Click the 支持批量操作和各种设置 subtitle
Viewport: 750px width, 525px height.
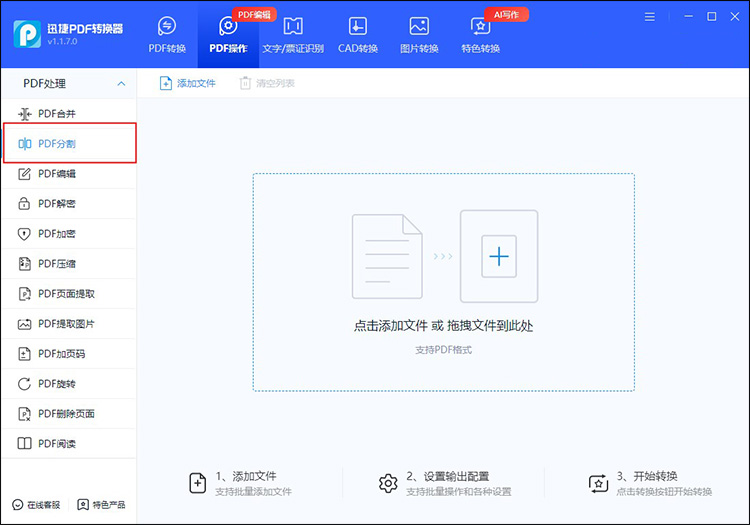(x=459, y=492)
